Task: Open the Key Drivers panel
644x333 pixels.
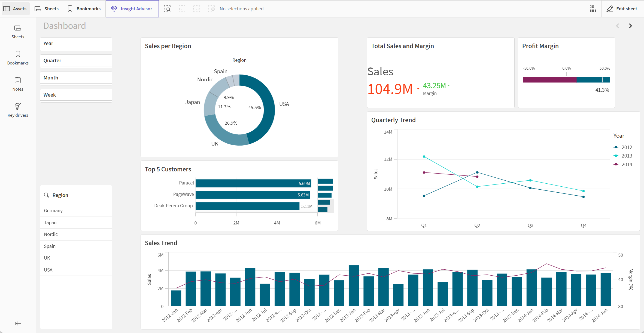Action: pos(17,110)
